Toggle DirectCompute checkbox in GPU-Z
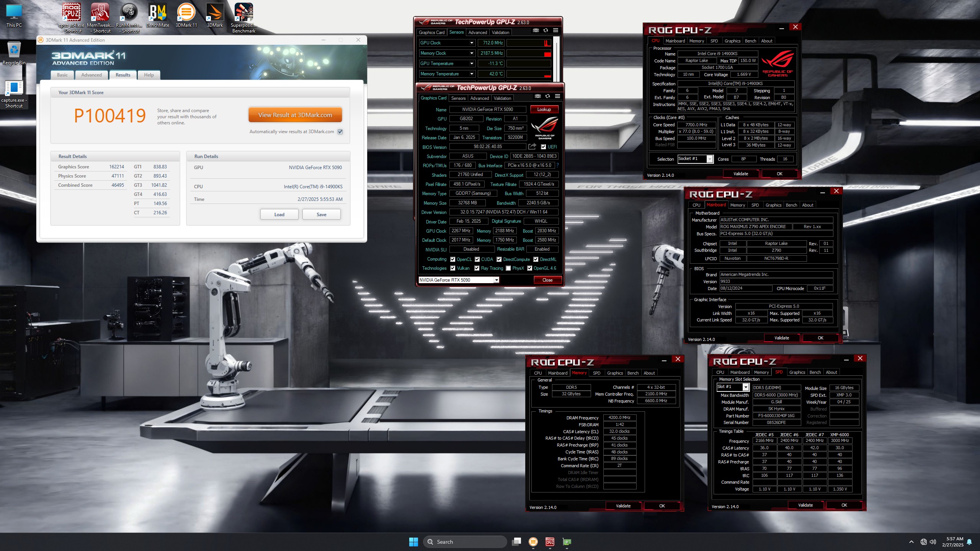The width and height of the screenshot is (980, 551). click(x=499, y=259)
